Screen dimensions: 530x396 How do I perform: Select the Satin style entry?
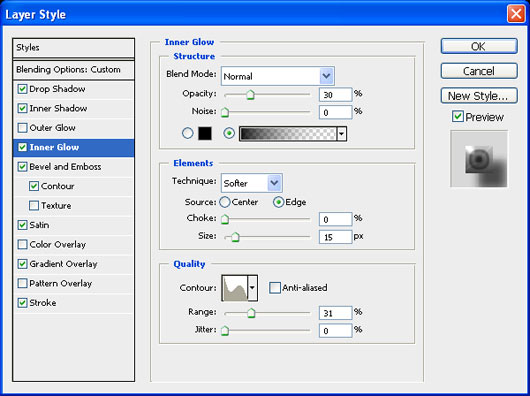pos(39,225)
